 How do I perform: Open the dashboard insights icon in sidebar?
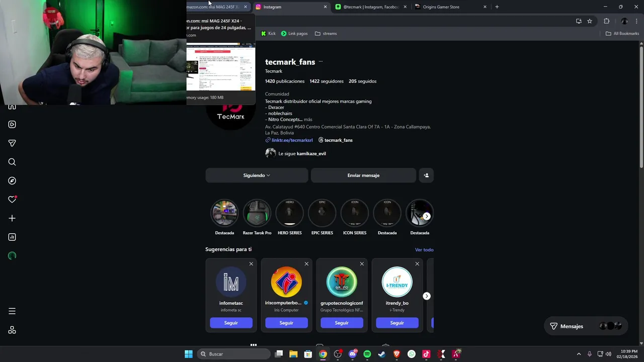tap(12, 237)
